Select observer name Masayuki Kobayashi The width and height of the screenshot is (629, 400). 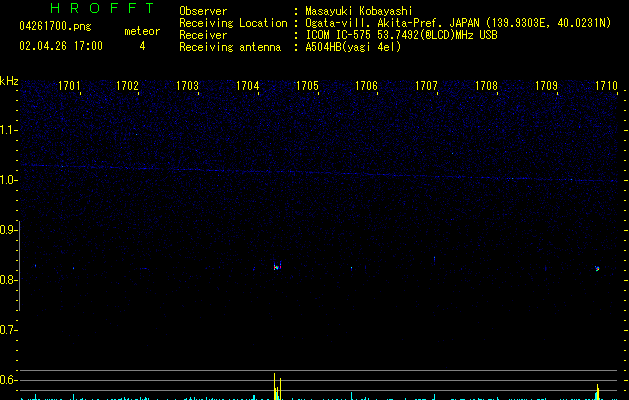(x=359, y=11)
